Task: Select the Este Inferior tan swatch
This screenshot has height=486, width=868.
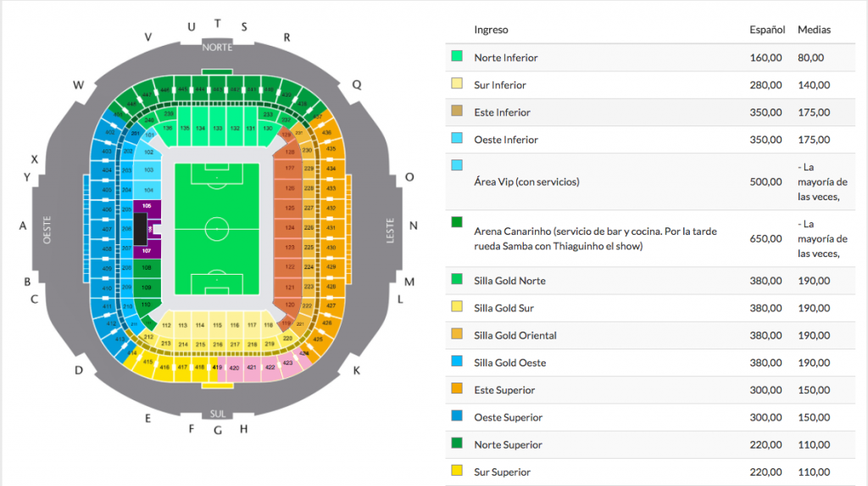Action: (457, 111)
